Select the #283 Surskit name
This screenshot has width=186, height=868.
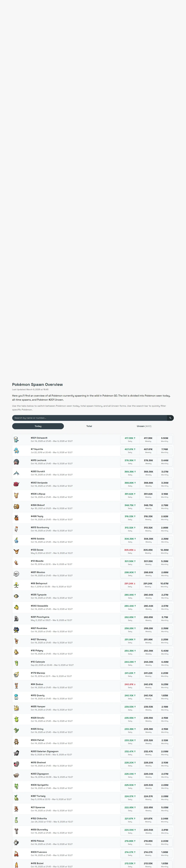[x=38, y=471]
